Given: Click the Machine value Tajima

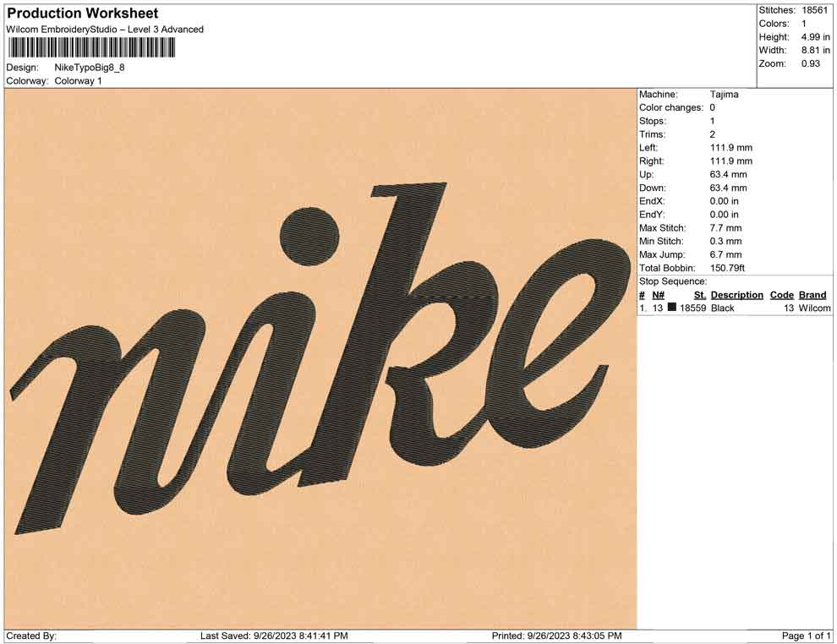Looking at the screenshot, I should pyautogui.click(x=724, y=95).
